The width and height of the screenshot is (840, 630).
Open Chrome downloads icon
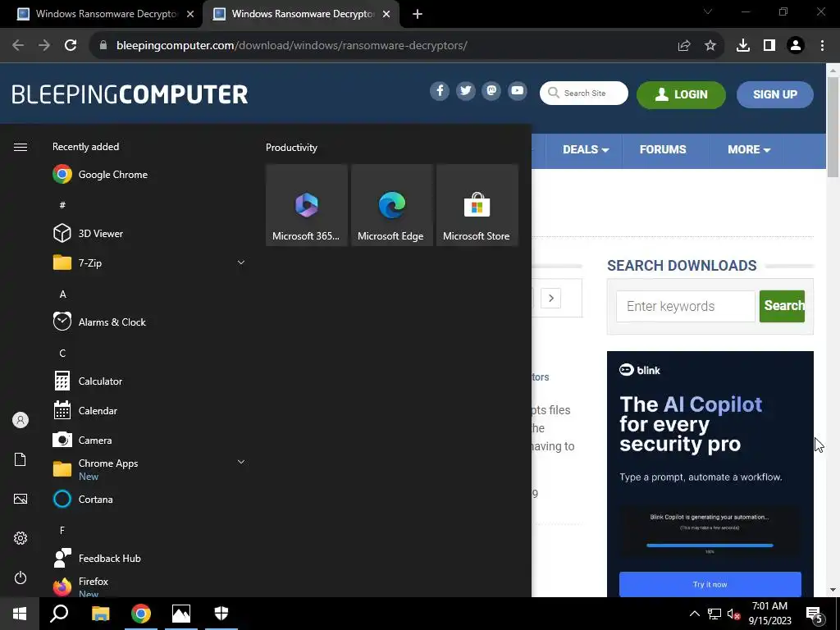click(x=742, y=46)
